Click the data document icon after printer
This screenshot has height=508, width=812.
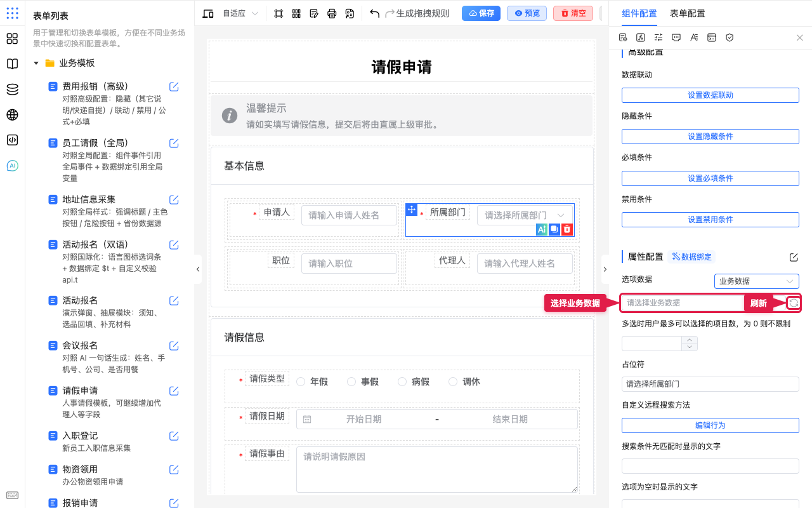[x=350, y=13]
